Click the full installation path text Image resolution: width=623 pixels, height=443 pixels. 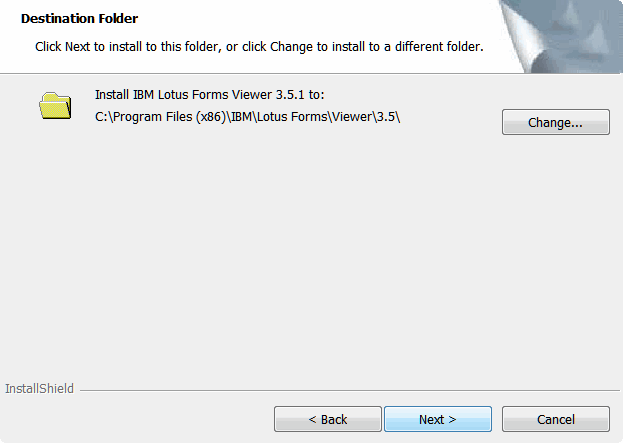pyautogui.click(x=248, y=117)
